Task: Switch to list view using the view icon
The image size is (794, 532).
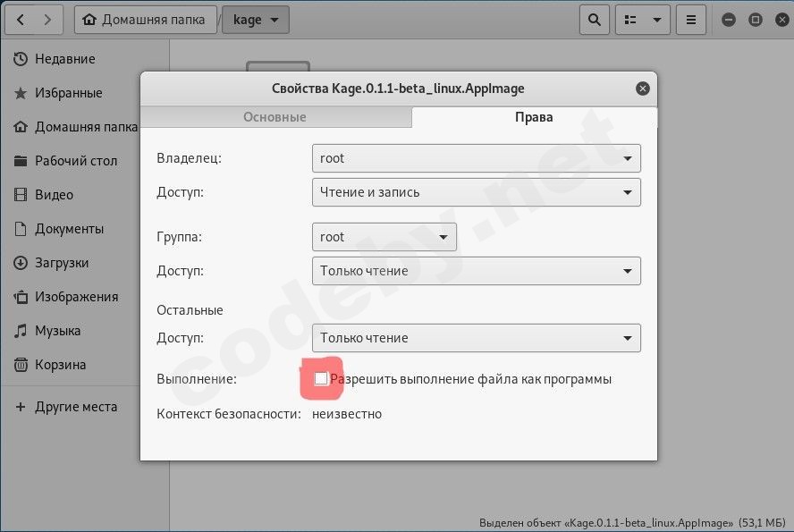Action: [x=630, y=20]
